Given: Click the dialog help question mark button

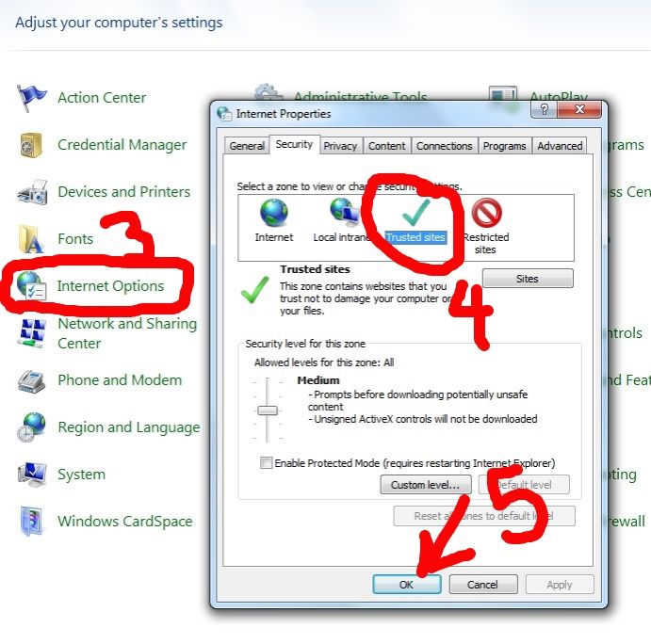Looking at the screenshot, I should [x=544, y=109].
